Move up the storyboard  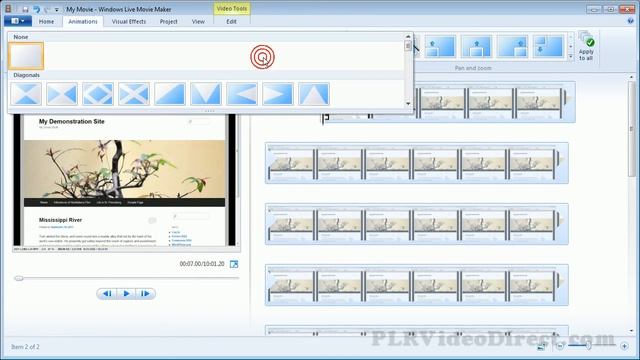pyautogui.click(x=631, y=77)
